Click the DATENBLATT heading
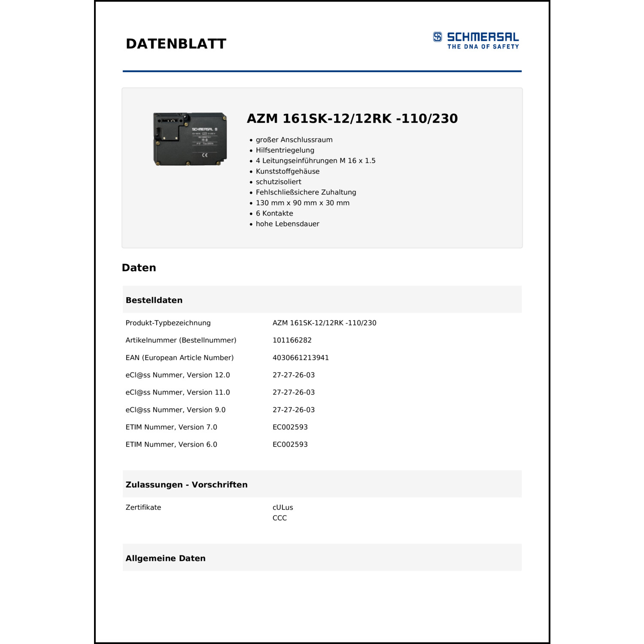The width and height of the screenshot is (644, 644). [176, 44]
